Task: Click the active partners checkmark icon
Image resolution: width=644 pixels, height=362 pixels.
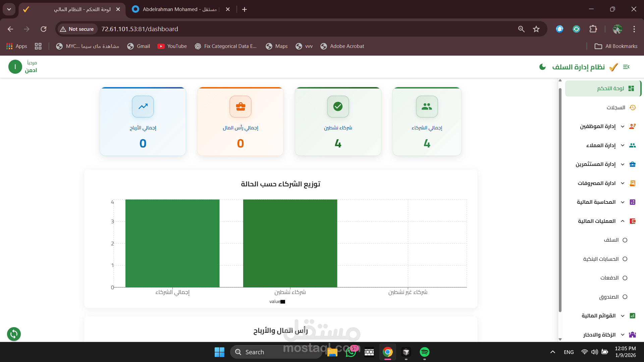Action: pos(338,107)
